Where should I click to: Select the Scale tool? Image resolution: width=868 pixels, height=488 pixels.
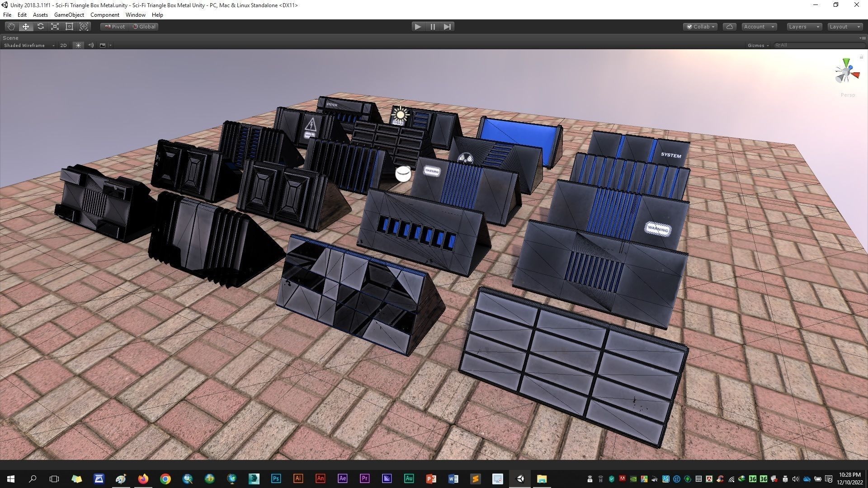55,27
